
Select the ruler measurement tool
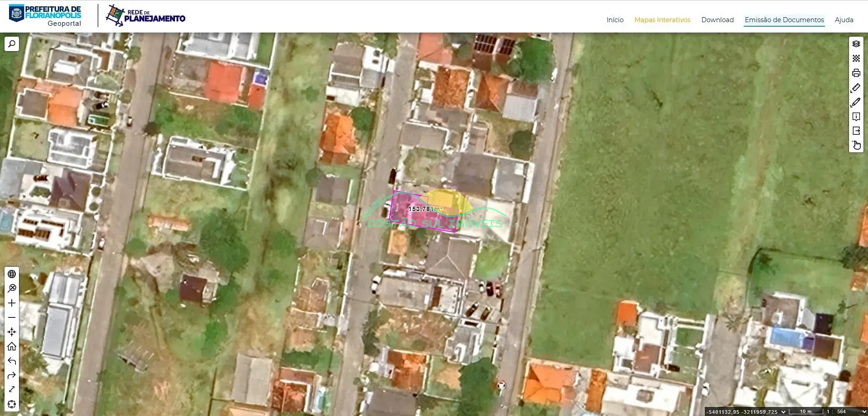coord(856,87)
